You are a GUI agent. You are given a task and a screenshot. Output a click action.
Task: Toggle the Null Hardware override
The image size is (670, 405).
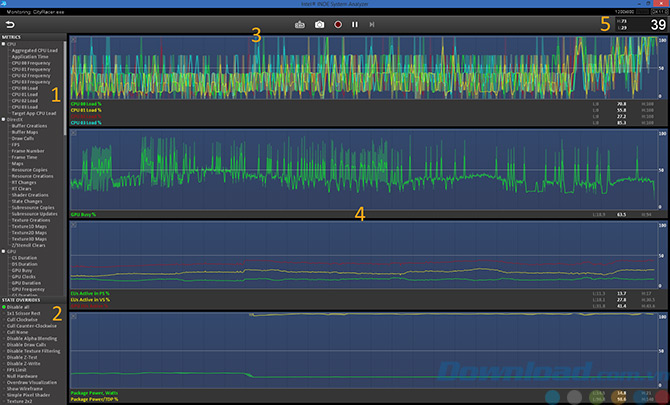(24, 375)
